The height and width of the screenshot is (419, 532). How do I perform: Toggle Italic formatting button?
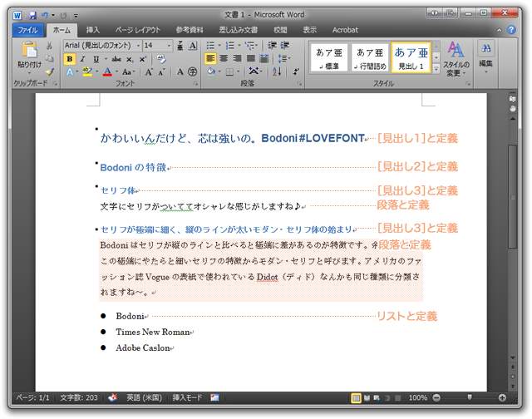coord(82,59)
